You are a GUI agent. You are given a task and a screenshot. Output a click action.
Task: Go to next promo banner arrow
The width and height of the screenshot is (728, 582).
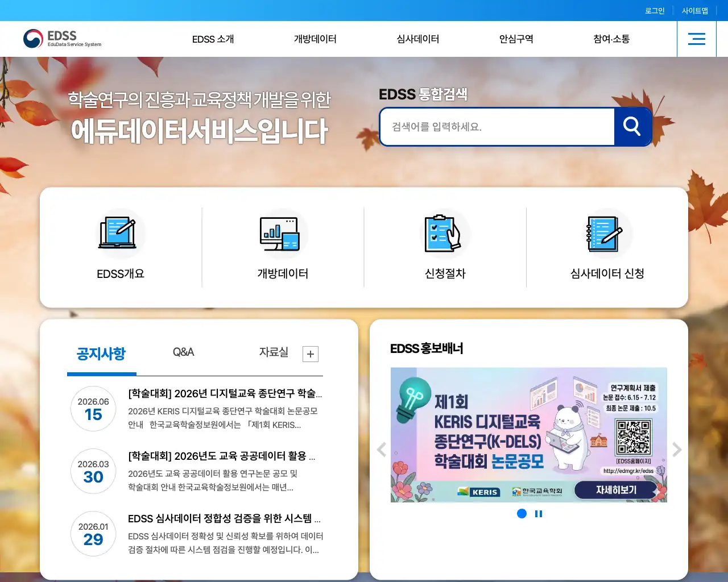[677, 450]
